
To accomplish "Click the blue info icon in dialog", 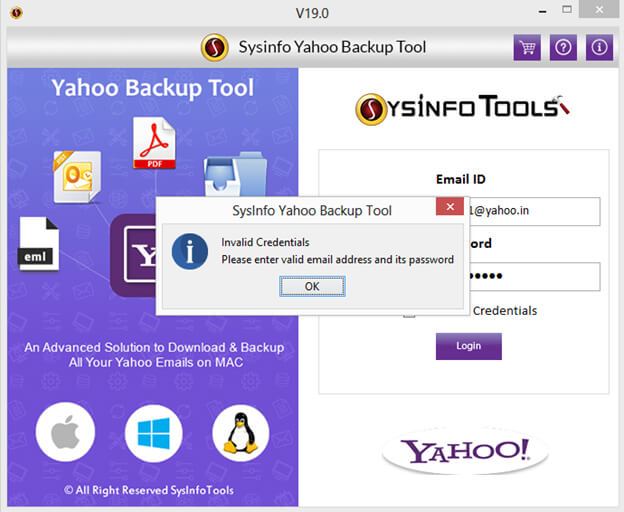I will point(190,251).
